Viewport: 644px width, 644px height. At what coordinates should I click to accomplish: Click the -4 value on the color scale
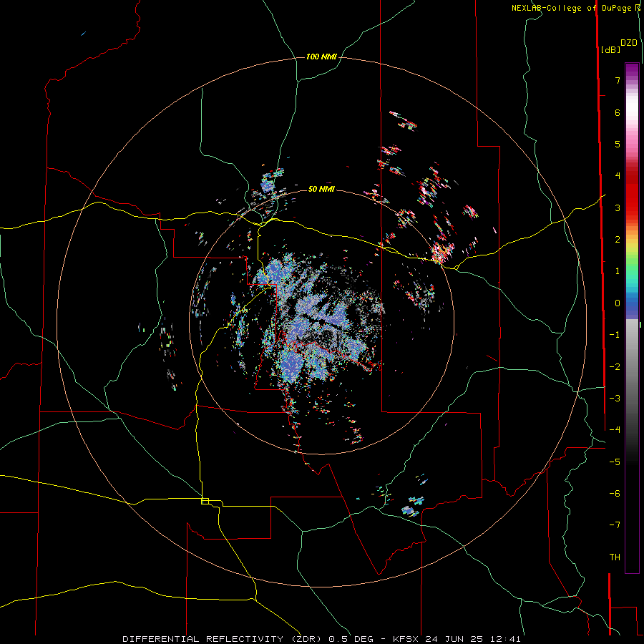click(615, 430)
